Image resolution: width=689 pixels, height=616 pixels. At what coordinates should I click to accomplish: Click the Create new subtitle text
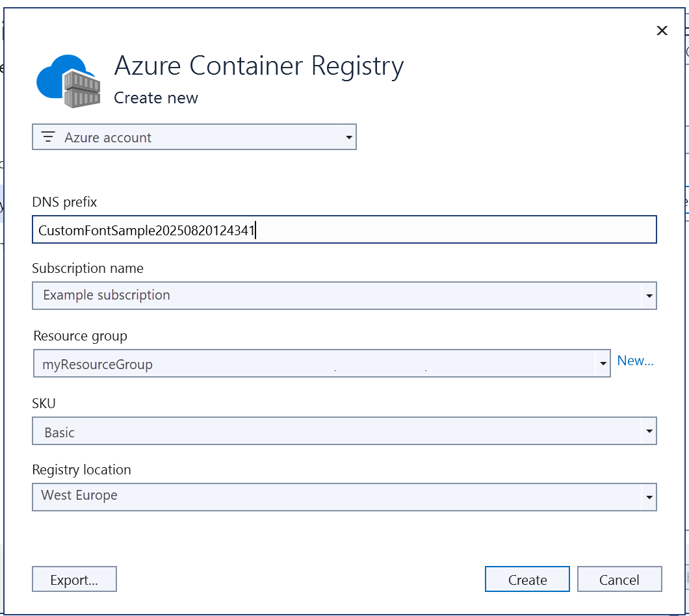(x=156, y=97)
